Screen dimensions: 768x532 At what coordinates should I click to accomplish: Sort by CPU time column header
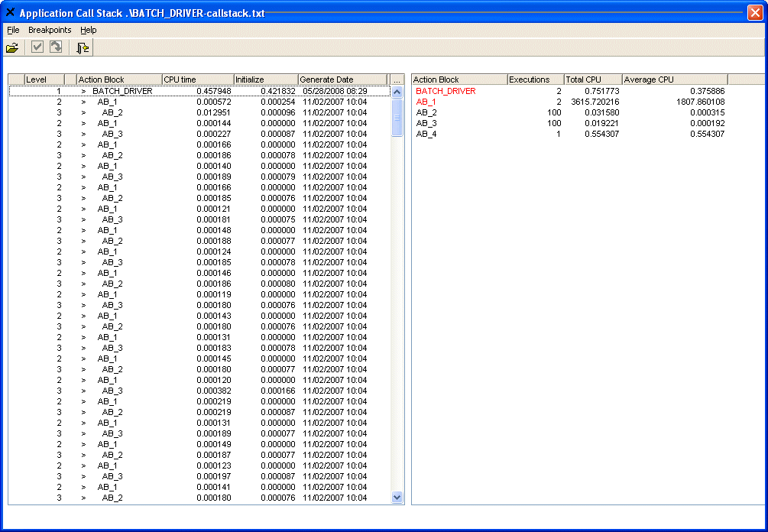click(x=196, y=79)
